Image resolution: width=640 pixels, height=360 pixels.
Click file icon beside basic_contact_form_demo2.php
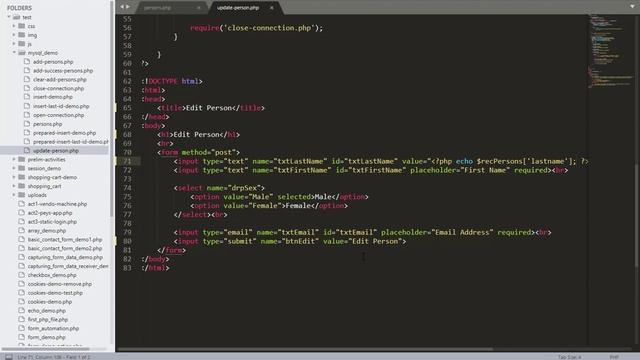point(22,248)
